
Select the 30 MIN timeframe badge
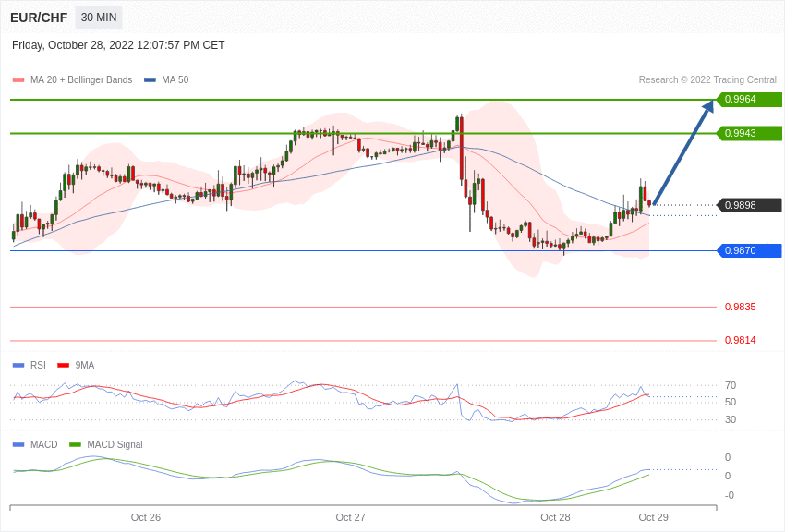(x=99, y=18)
